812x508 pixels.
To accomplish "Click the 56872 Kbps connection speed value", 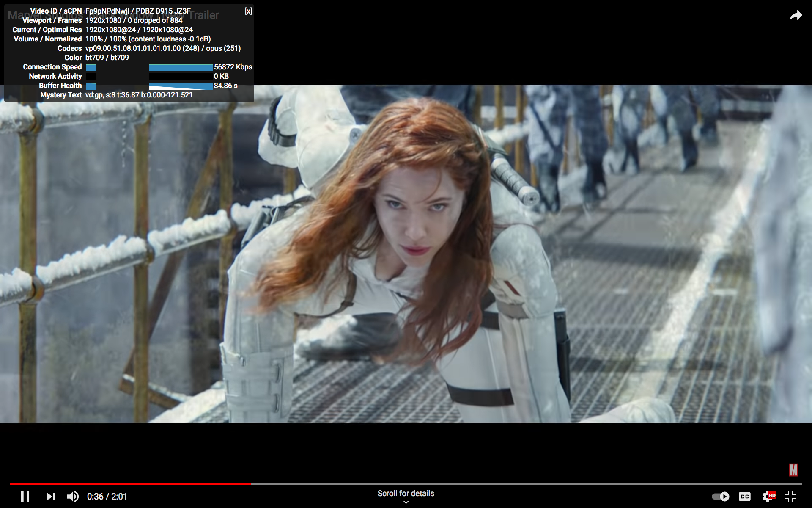I will [x=233, y=67].
